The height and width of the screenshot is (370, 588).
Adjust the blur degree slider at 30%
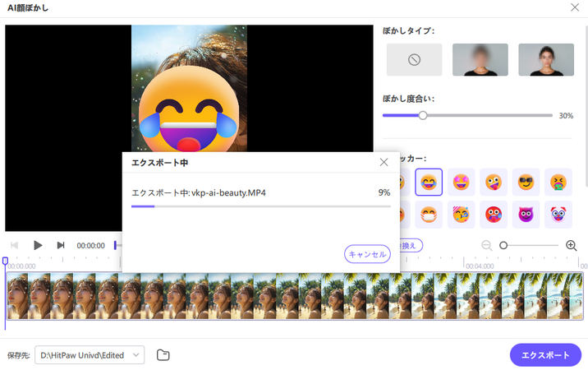click(x=423, y=115)
